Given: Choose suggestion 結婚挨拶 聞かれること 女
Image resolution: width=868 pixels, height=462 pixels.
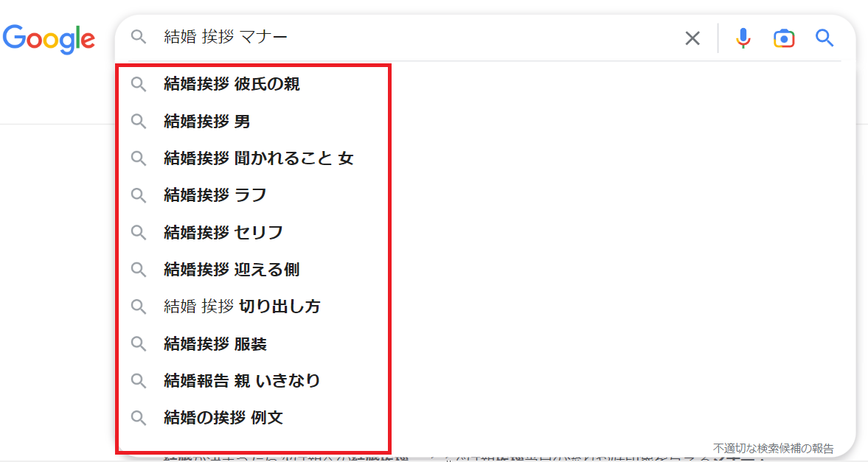Looking at the screenshot, I should pos(258,158).
